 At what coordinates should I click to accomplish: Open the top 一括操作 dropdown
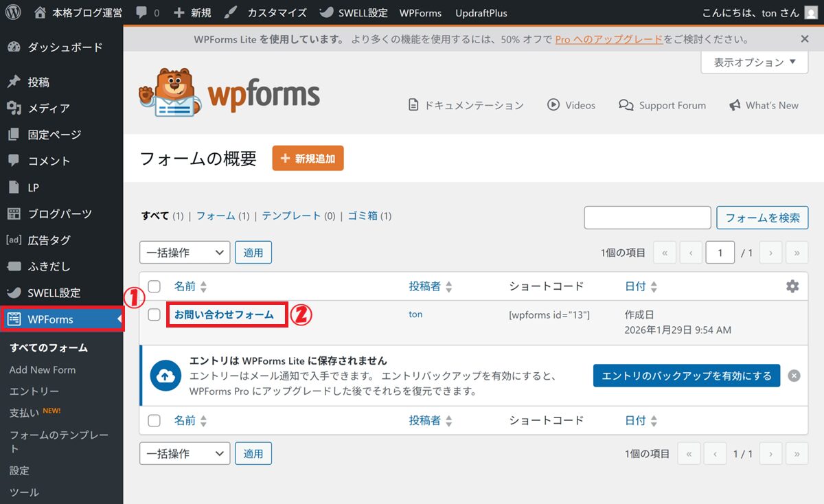coord(185,253)
